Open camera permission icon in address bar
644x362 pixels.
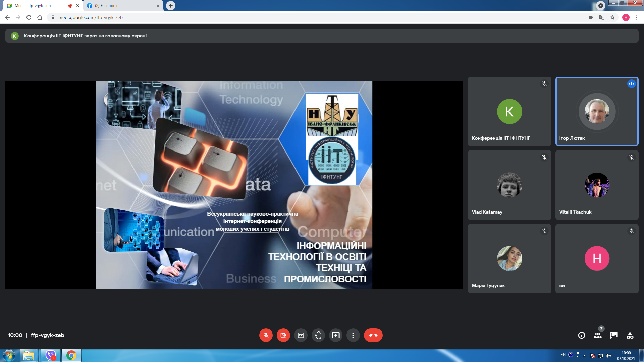[x=591, y=17]
